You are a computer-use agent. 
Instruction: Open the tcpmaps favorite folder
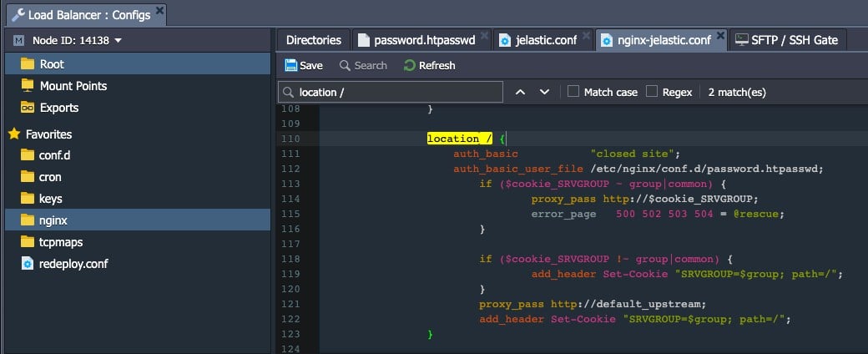[x=60, y=242]
